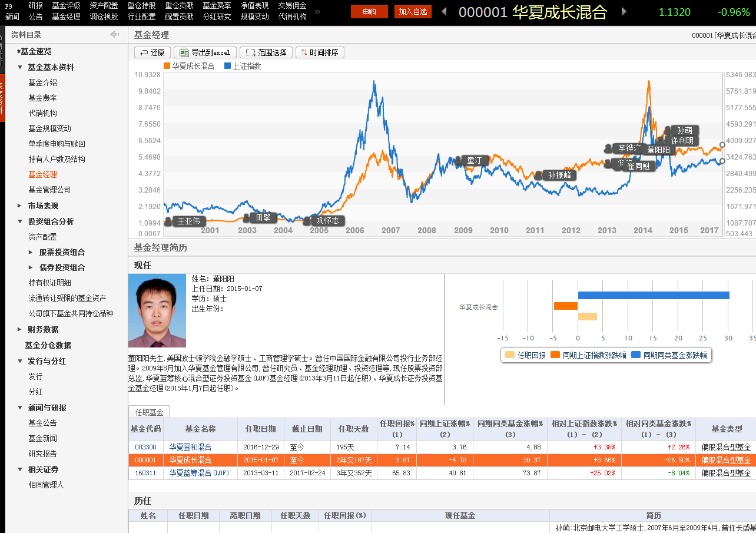Restore the chart with 还原

pos(152,52)
